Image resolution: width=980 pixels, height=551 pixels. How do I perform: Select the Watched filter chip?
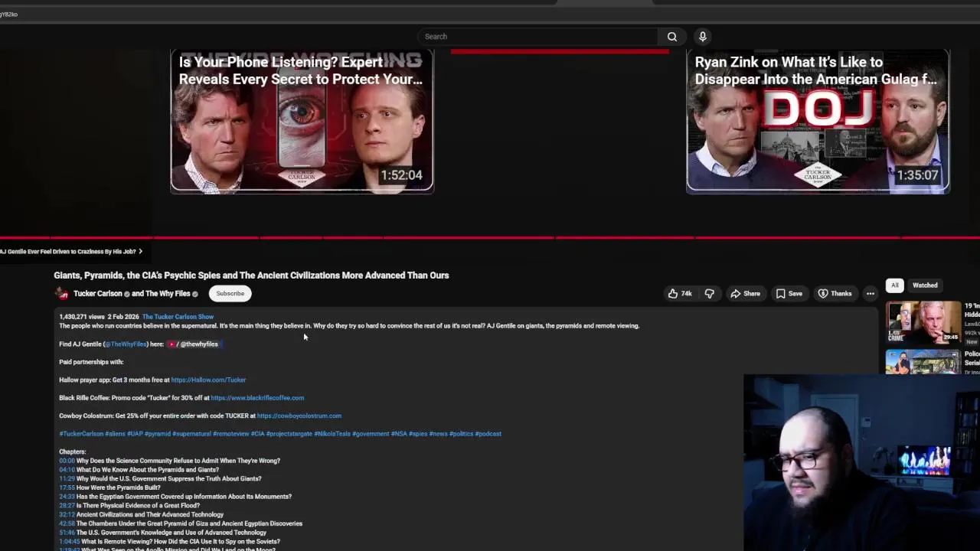pos(925,285)
